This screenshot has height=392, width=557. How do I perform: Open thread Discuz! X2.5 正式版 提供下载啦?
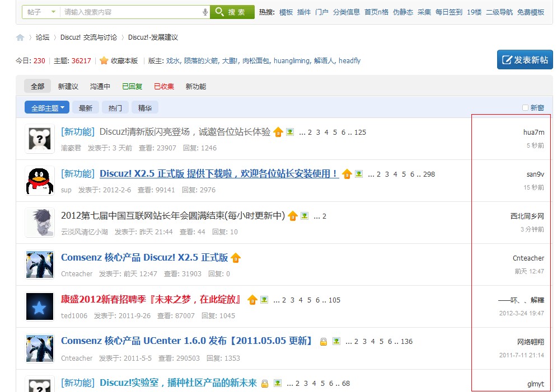[x=219, y=174]
